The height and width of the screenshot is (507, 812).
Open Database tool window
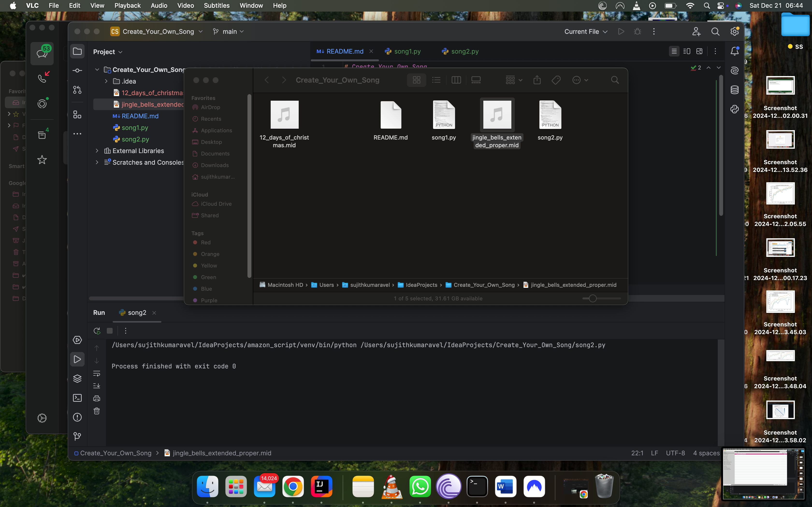click(x=734, y=90)
